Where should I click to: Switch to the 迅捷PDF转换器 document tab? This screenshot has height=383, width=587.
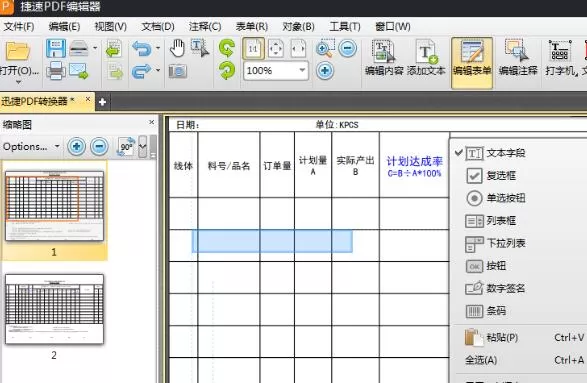[38, 101]
